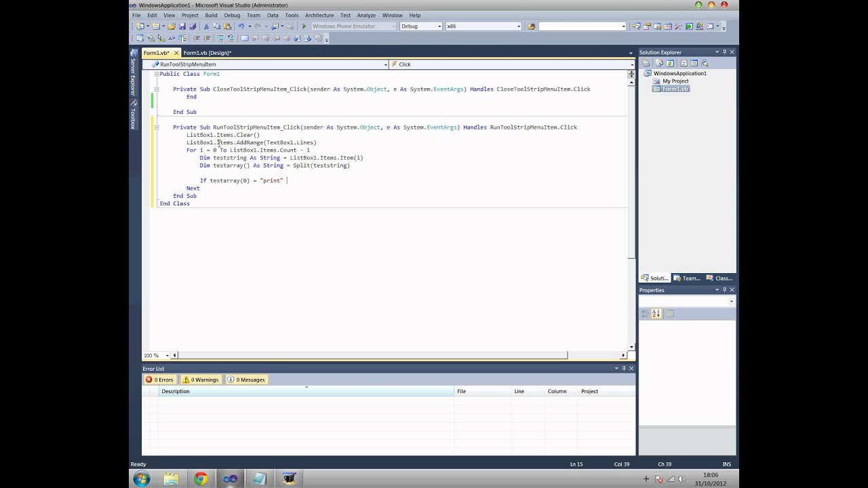Open the RunToolStripMenuItem object dropdown
The height and width of the screenshot is (488, 868).
coord(385,64)
